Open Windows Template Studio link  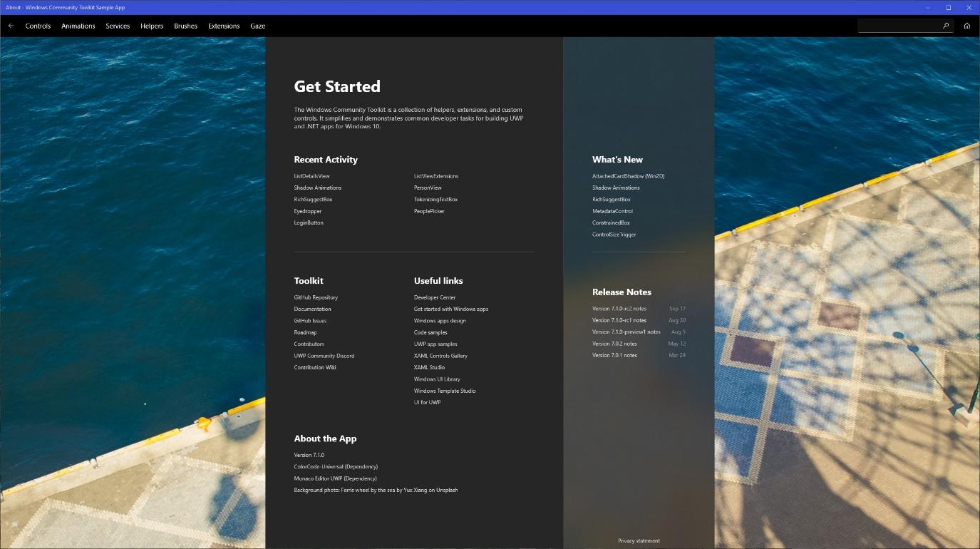coord(444,391)
